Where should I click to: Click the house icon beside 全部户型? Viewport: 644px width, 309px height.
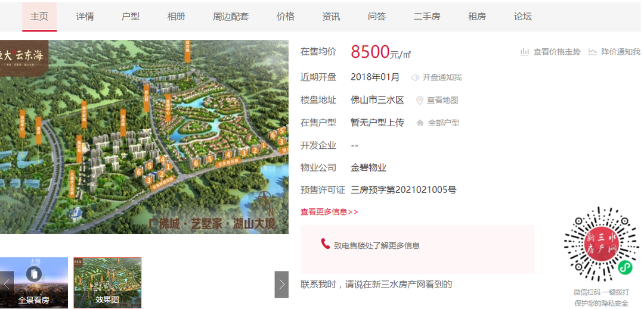[x=420, y=123]
